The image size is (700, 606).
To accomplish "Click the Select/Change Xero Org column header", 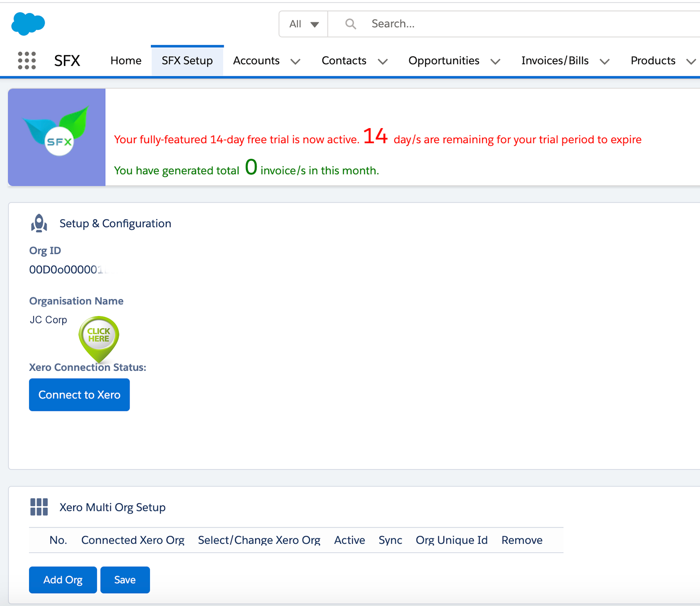I will click(259, 540).
